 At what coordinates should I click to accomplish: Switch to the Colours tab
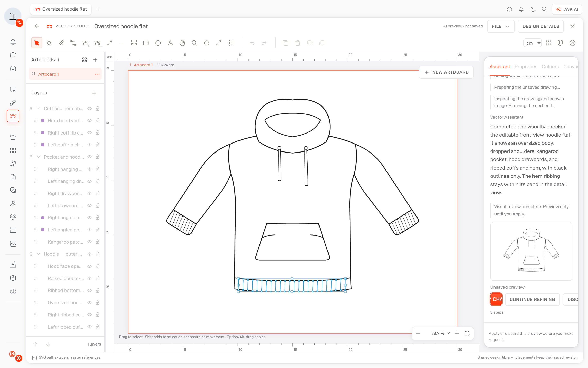[x=550, y=67]
